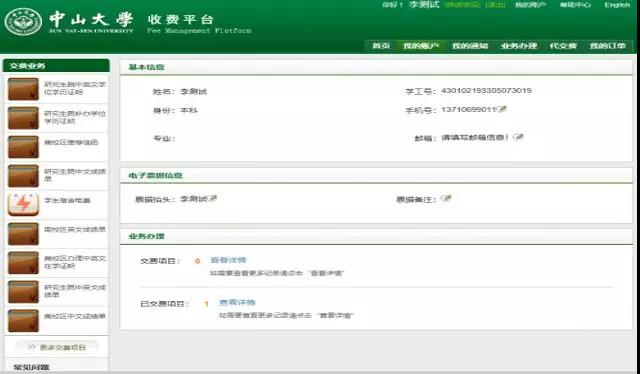
Task: Click the 业务办理 section title in content
Action: pyautogui.click(x=146, y=236)
